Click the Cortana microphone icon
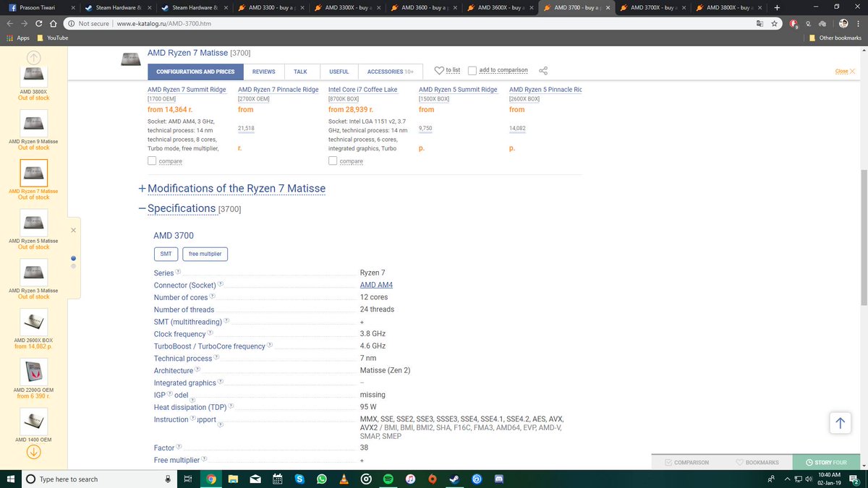Screen dimensions: 868x488 point(168,479)
